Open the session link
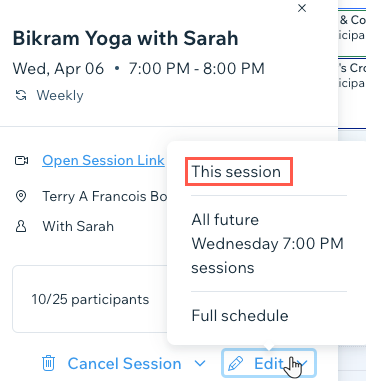366x381 pixels. (x=103, y=160)
